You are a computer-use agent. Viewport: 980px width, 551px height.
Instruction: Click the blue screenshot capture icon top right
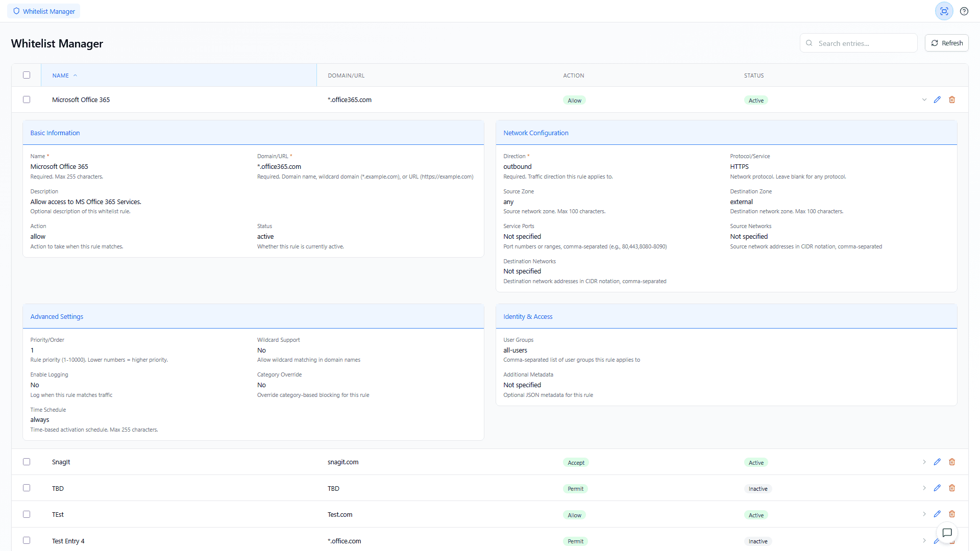(944, 11)
